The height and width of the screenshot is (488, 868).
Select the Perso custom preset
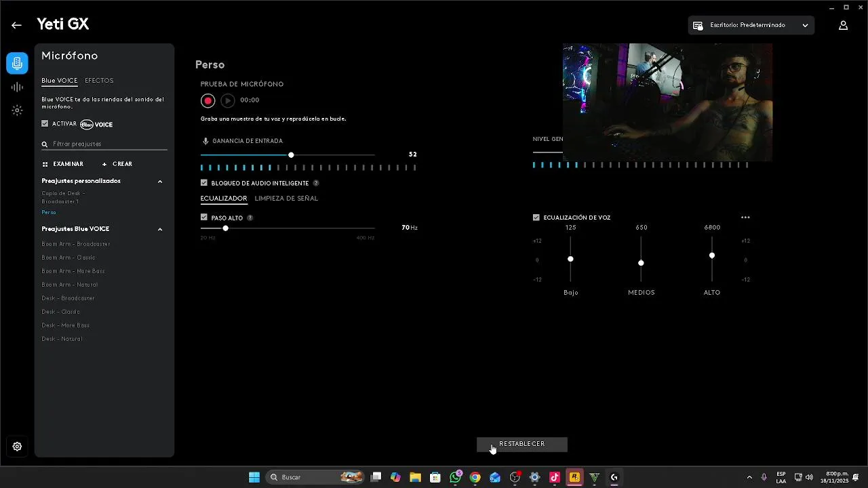(x=49, y=213)
